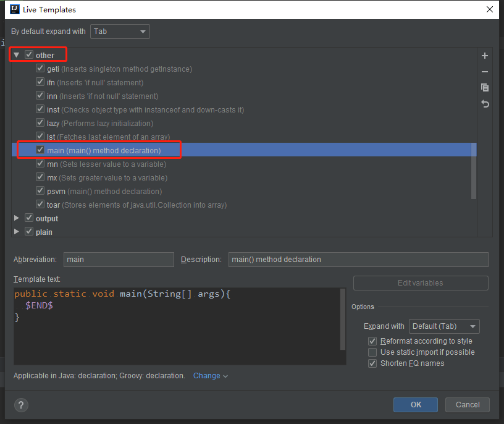Uncheck the geti template checkbox
504x424 pixels.
point(40,68)
